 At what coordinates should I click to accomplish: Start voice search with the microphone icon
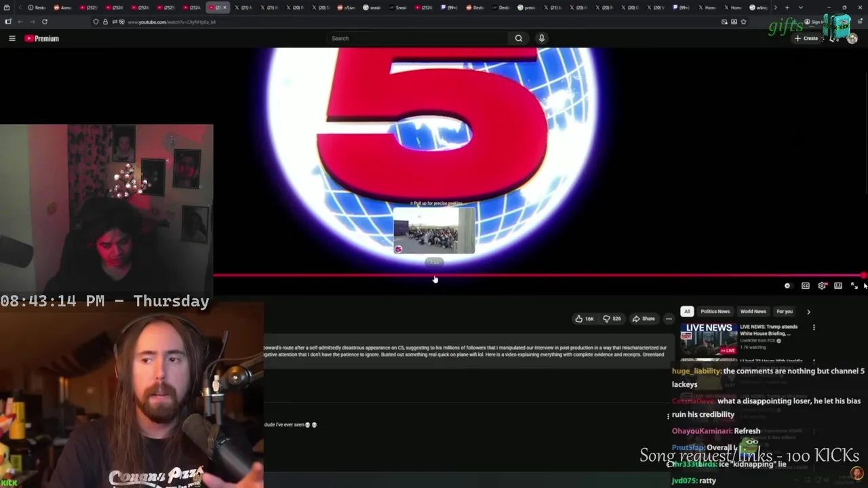[x=541, y=39]
